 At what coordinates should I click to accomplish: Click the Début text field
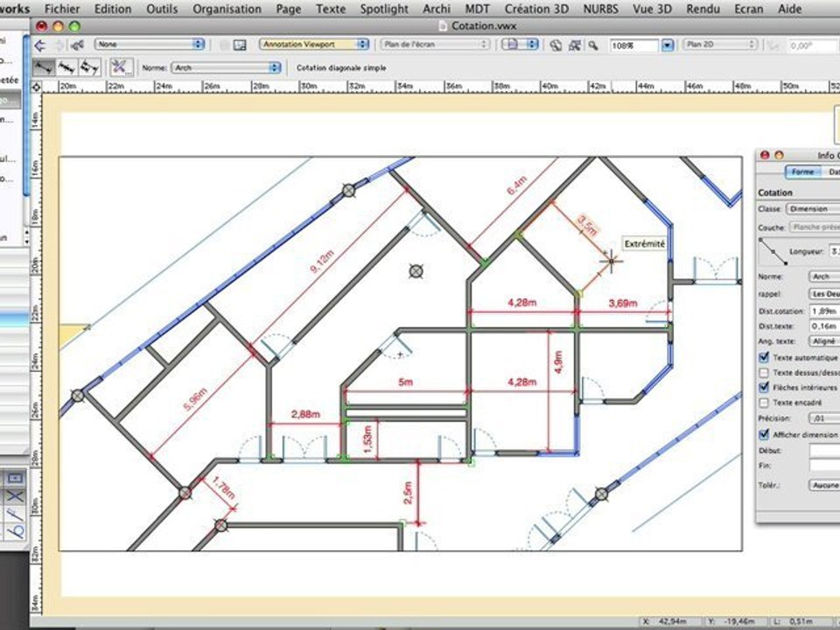[x=824, y=451]
